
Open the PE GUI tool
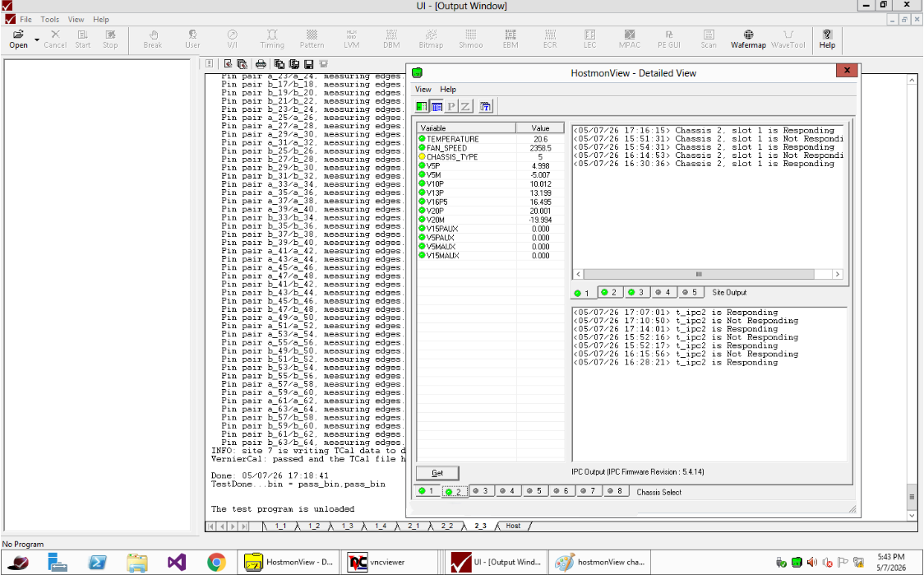click(x=669, y=39)
